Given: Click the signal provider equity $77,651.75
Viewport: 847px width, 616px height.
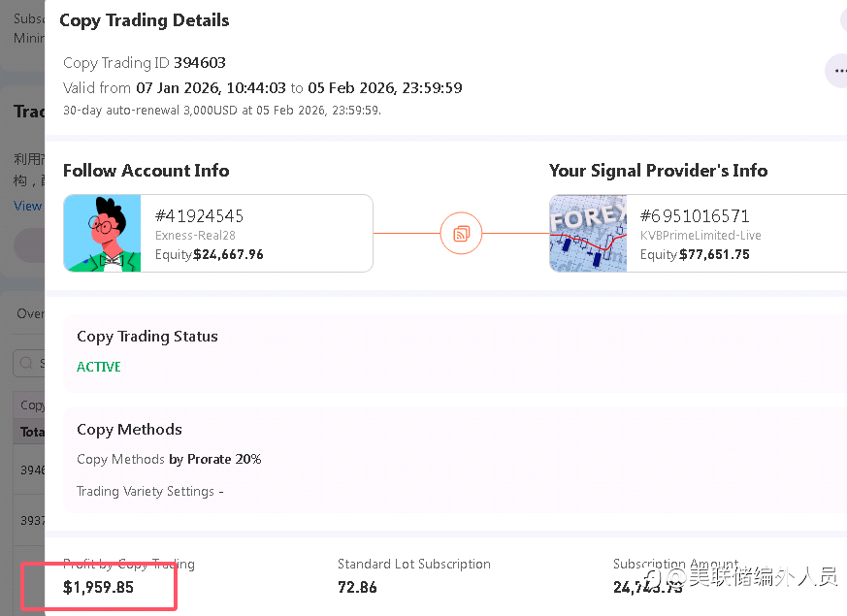Looking at the screenshot, I should [x=714, y=254].
